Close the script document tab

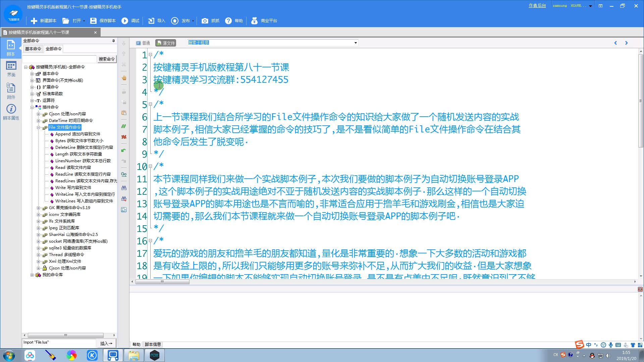point(95,33)
